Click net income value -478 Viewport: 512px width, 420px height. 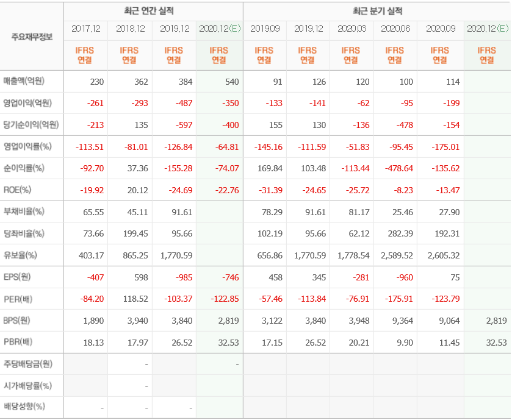pyautogui.click(x=405, y=125)
